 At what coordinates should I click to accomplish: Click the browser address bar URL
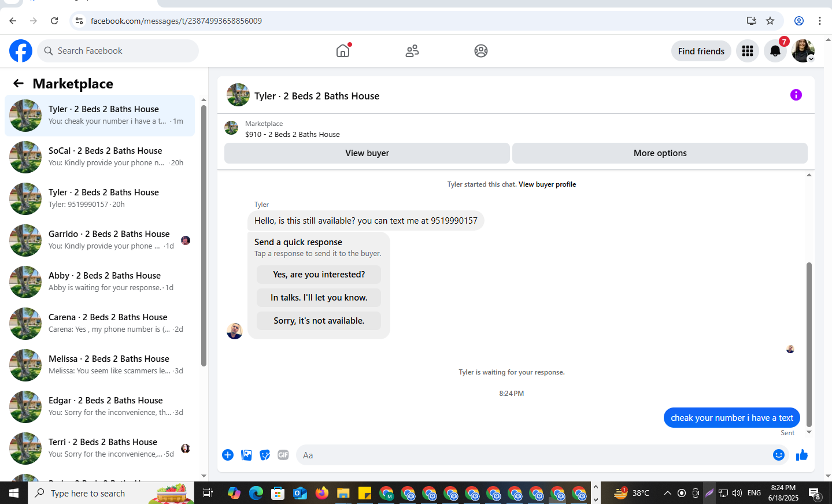click(176, 21)
